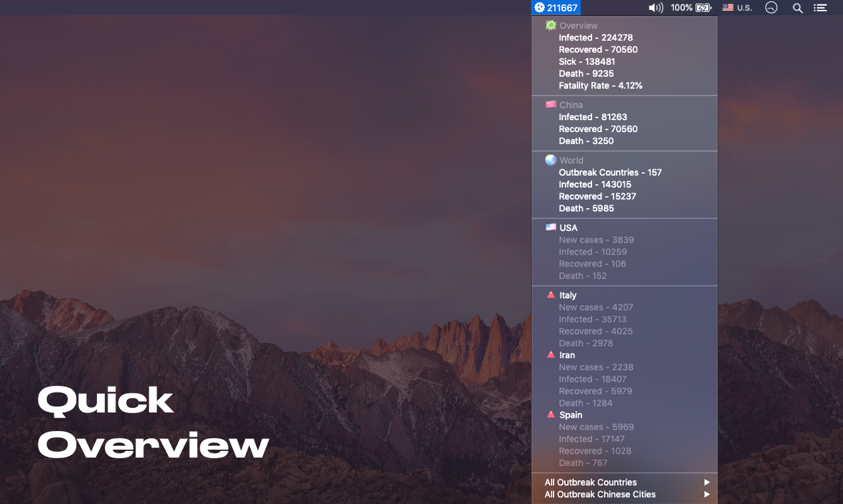Click the Siri-style round icon in menu bar

(x=771, y=8)
